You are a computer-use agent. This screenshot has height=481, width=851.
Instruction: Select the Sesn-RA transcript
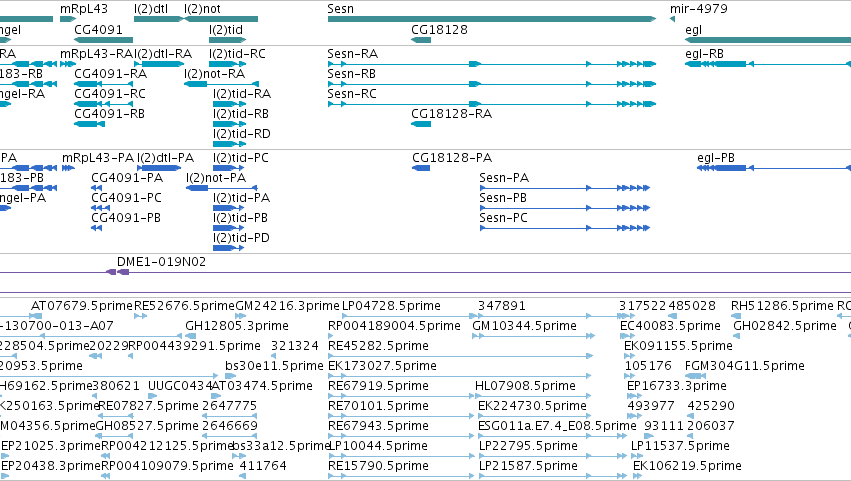(492, 64)
